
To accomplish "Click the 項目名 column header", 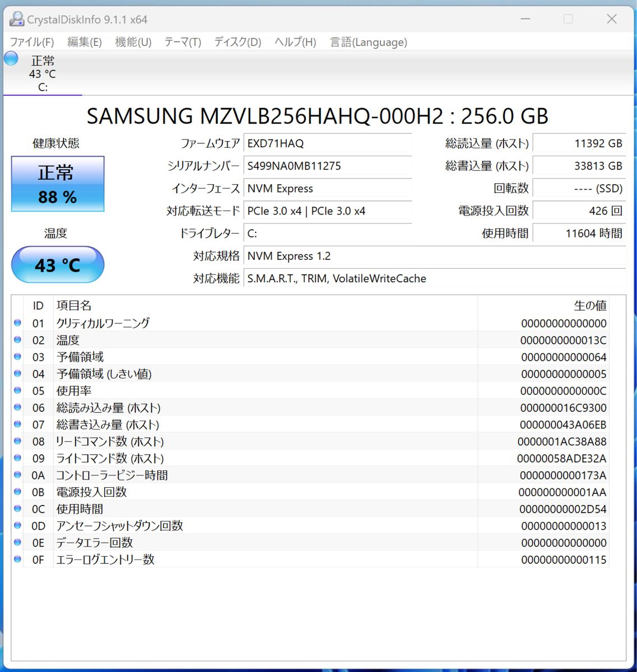I will [x=266, y=306].
